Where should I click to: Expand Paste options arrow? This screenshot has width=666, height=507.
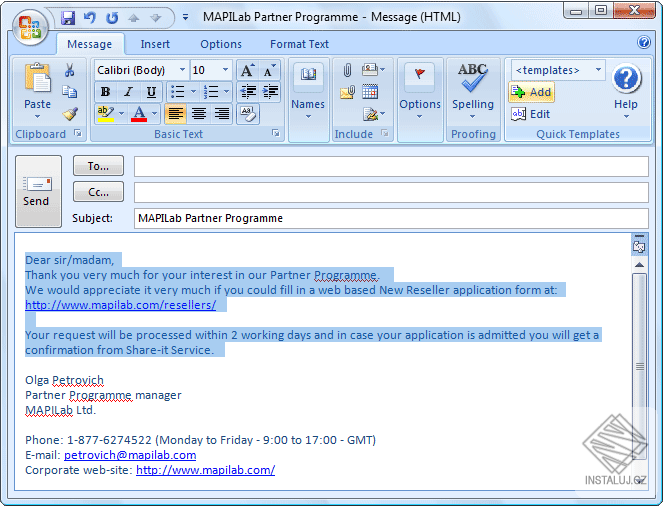[37, 116]
